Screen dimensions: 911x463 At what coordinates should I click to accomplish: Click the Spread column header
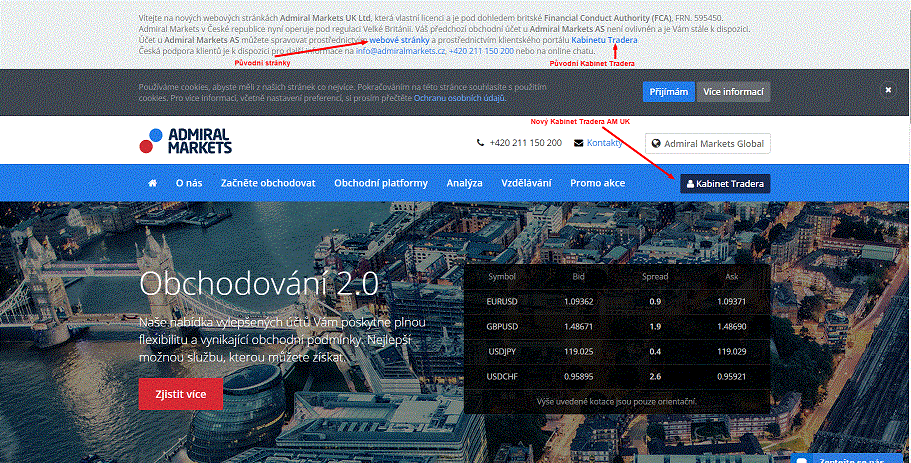pos(655,277)
